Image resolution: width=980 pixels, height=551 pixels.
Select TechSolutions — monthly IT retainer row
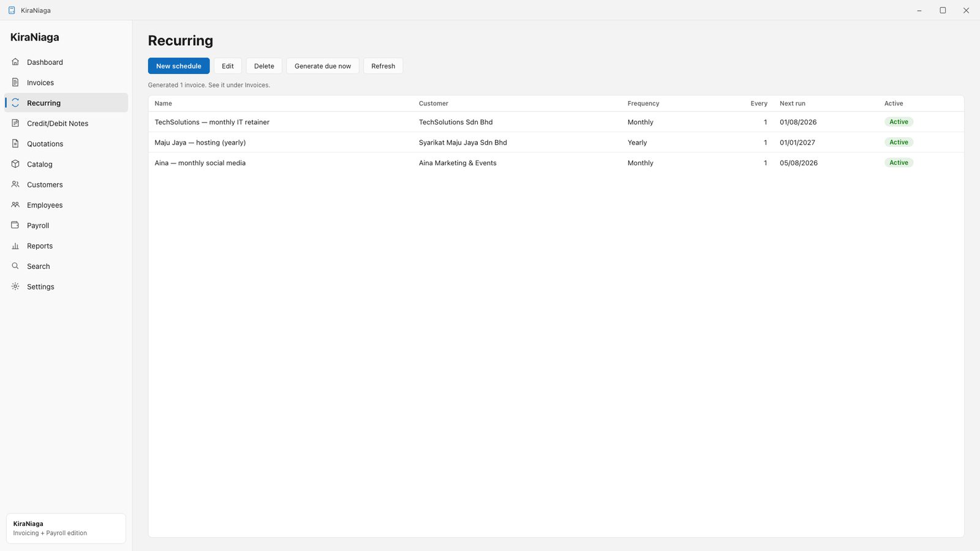(x=556, y=122)
